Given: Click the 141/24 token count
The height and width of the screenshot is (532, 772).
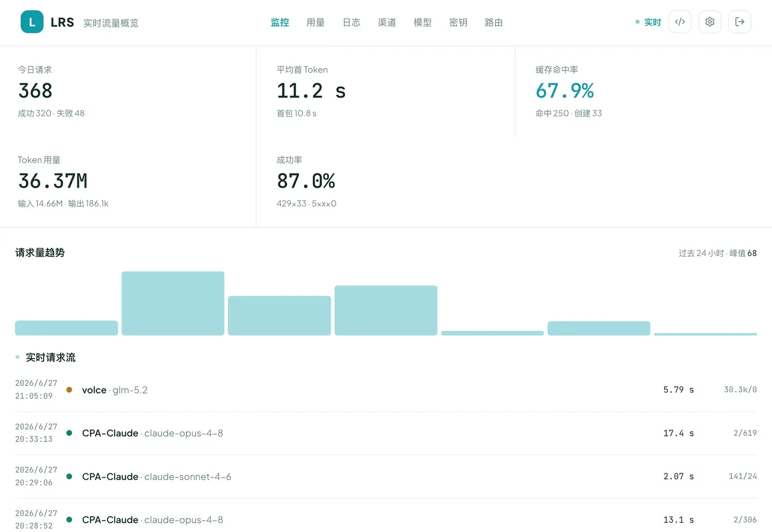Looking at the screenshot, I should (x=743, y=476).
